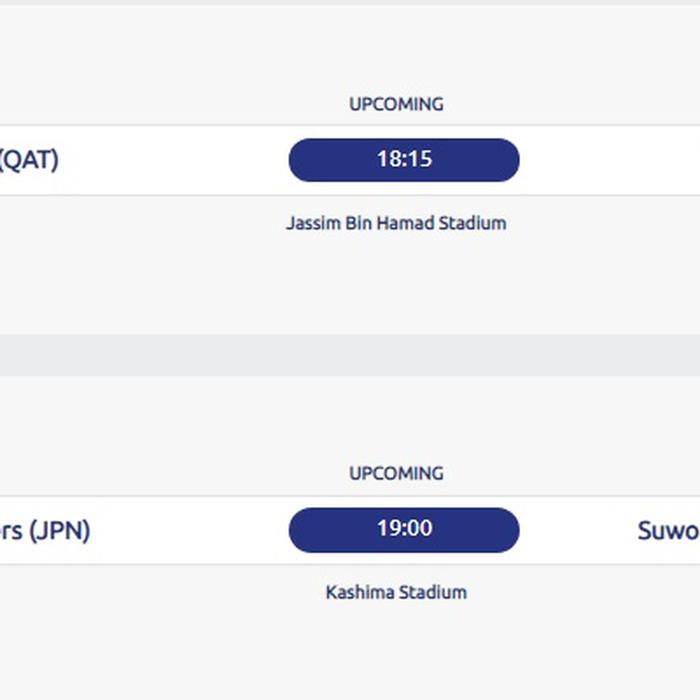Click row space between (JPN) and 19:00
This screenshot has width=700, height=700.
(x=190, y=530)
